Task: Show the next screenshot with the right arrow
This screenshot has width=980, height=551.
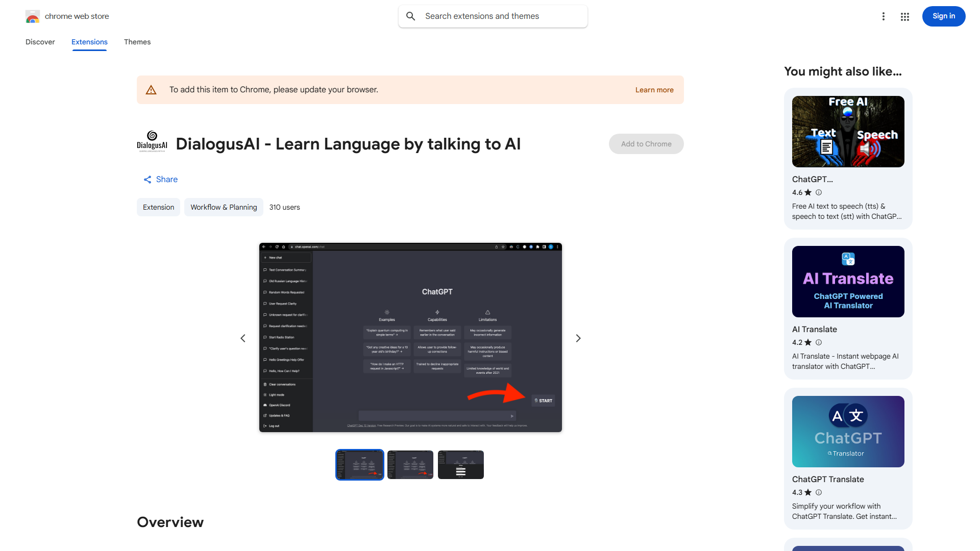Action: (578, 338)
